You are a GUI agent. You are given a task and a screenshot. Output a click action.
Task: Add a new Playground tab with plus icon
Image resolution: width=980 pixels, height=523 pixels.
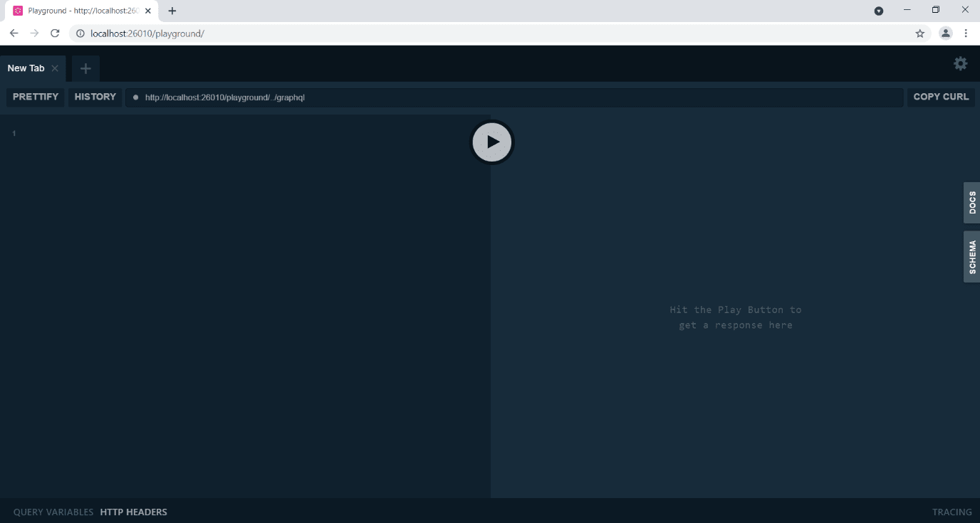click(85, 68)
